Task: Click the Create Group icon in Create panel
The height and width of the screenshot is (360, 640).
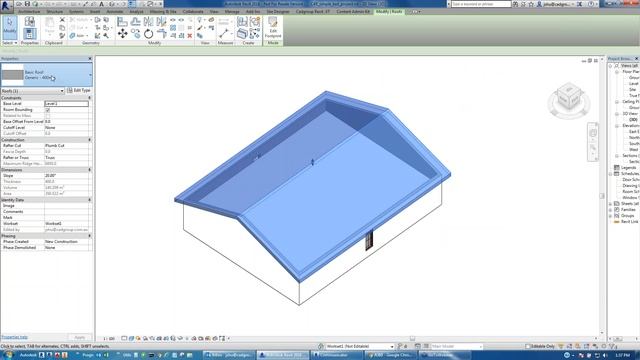Action: 255,21
